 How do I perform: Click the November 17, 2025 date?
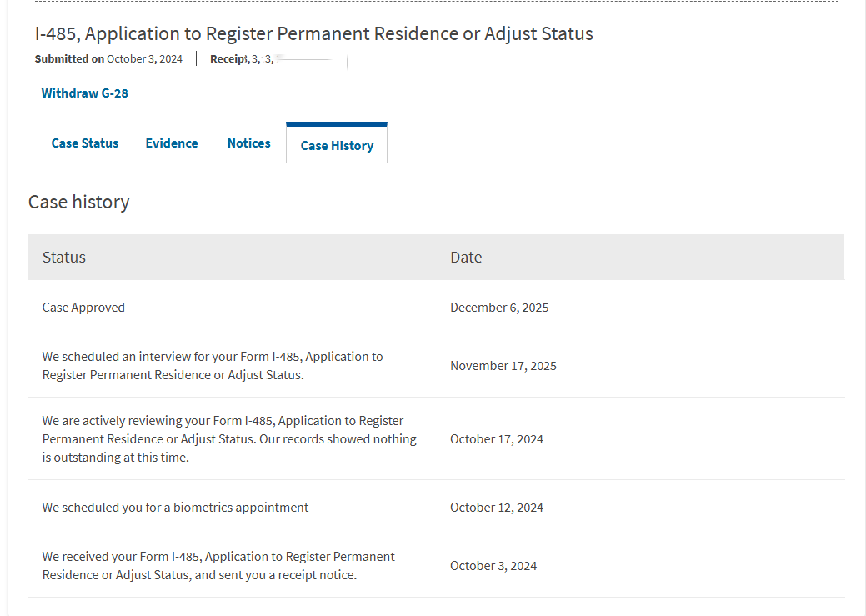coord(503,366)
